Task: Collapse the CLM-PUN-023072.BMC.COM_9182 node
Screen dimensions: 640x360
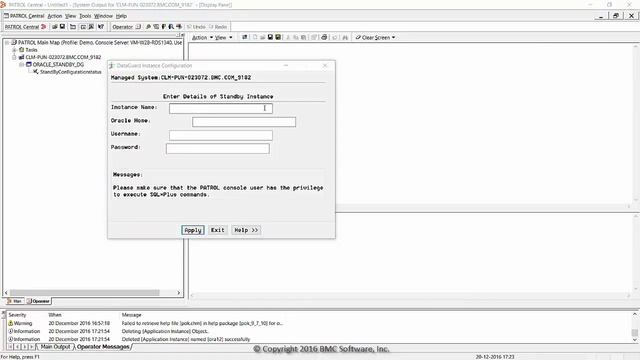Action: pos(14,57)
